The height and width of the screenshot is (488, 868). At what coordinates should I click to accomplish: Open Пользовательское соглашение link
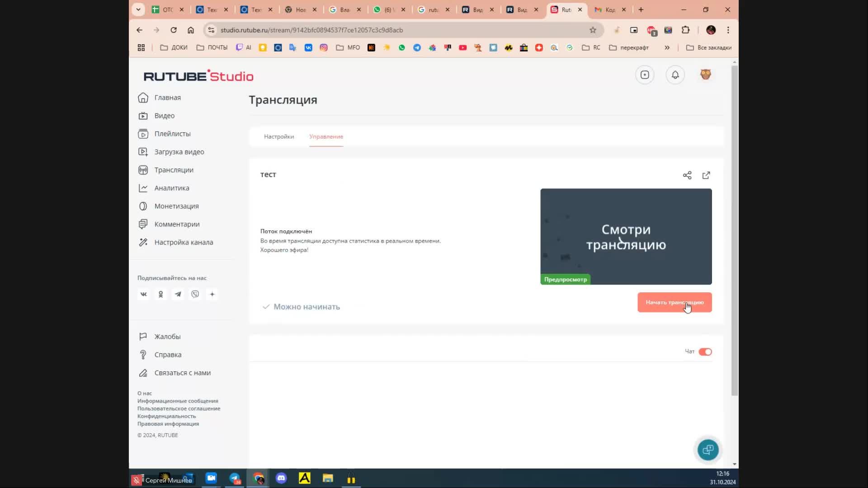179,408
